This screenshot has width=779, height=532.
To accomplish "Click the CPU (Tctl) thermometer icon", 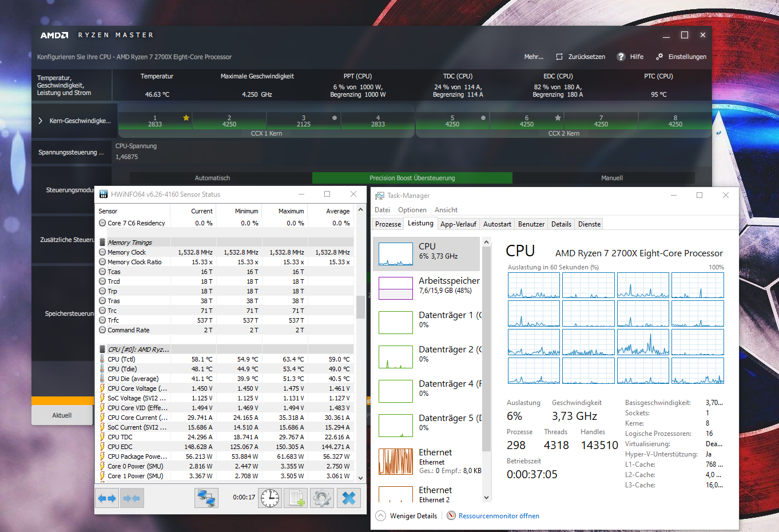I will (102, 359).
